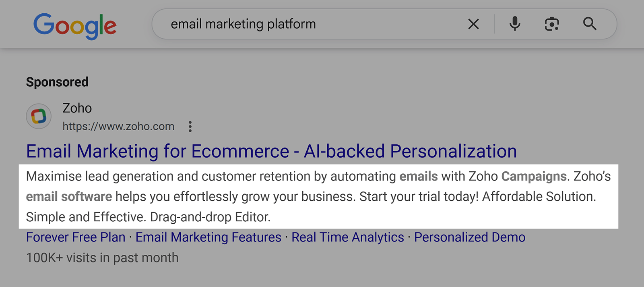Go to Real Time Analytics page
The width and height of the screenshot is (644, 287).
point(347,237)
